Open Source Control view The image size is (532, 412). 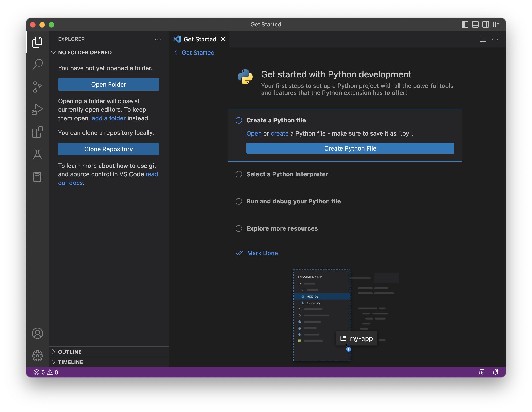(37, 87)
